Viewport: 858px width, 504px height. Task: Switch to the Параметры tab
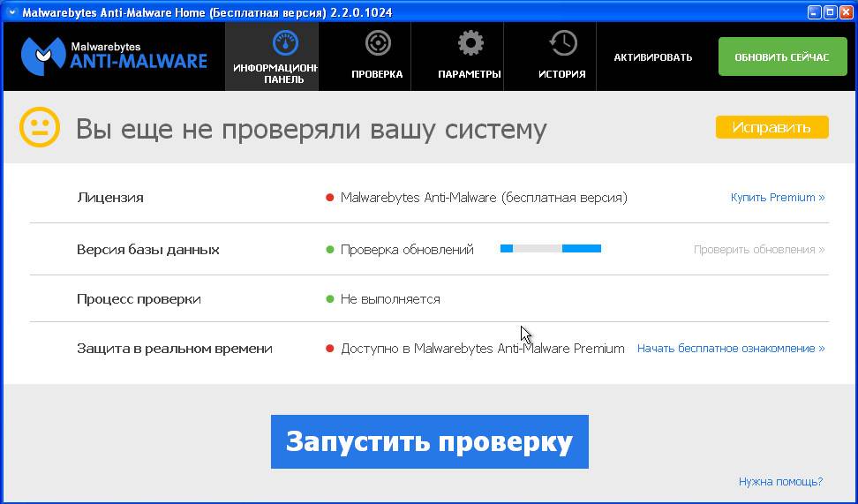[x=470, y=74]
